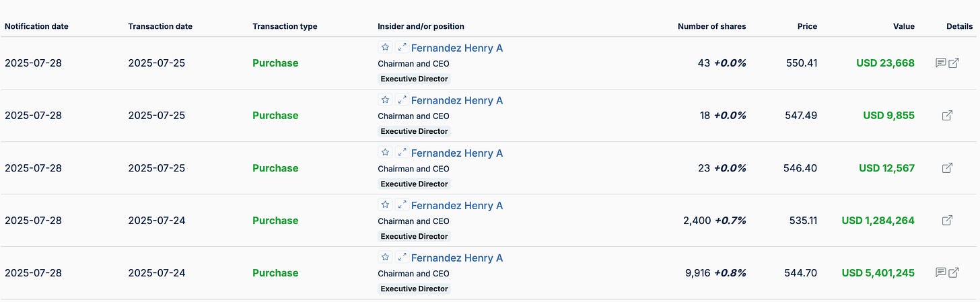The height and width of the screenshot is (302, 980).
Task: Sort by Transaction date column header
Action: coord(160,27)
